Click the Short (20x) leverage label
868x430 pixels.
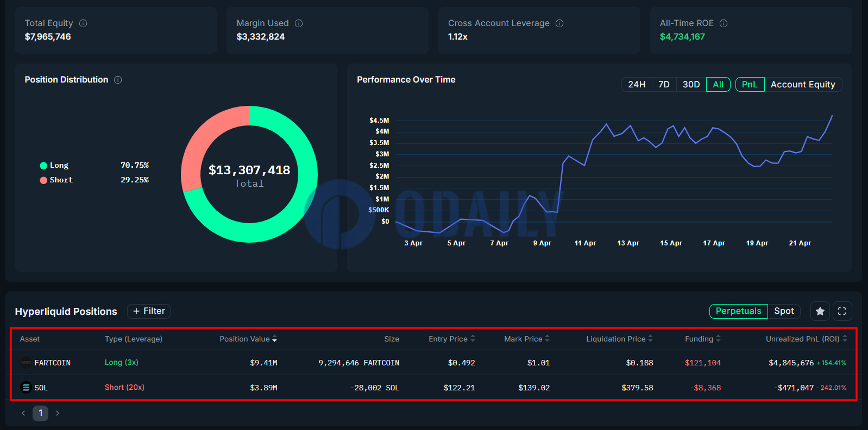point(124,387)
